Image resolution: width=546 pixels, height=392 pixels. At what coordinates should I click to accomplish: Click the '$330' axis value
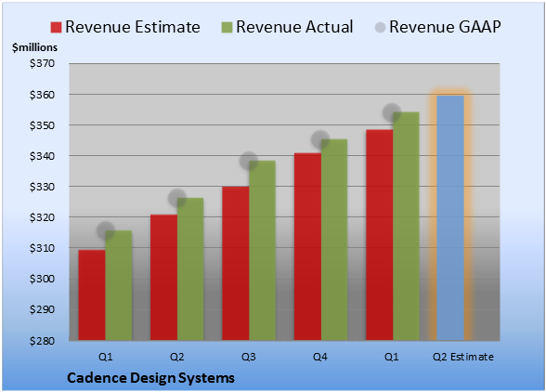coord(42,187)
